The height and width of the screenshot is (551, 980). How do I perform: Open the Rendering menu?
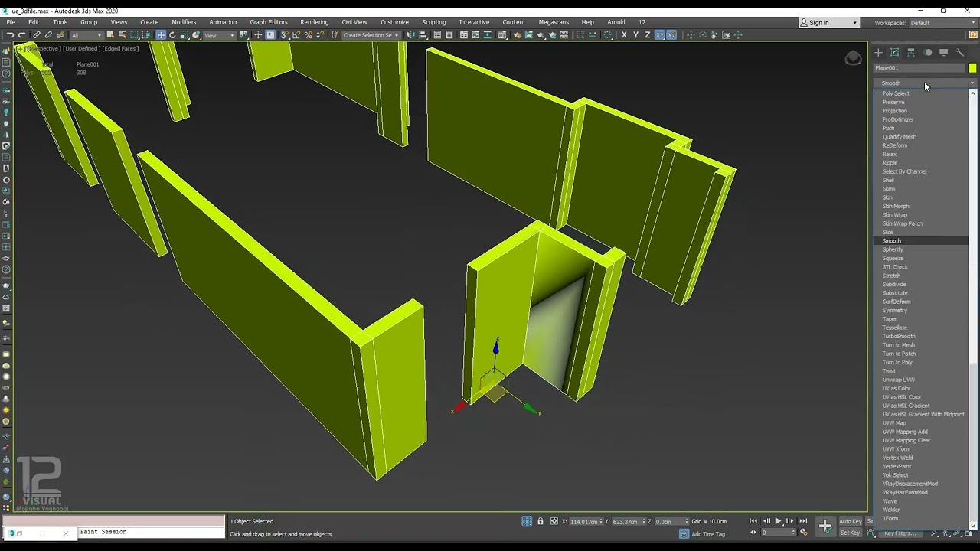pos(314,22)
